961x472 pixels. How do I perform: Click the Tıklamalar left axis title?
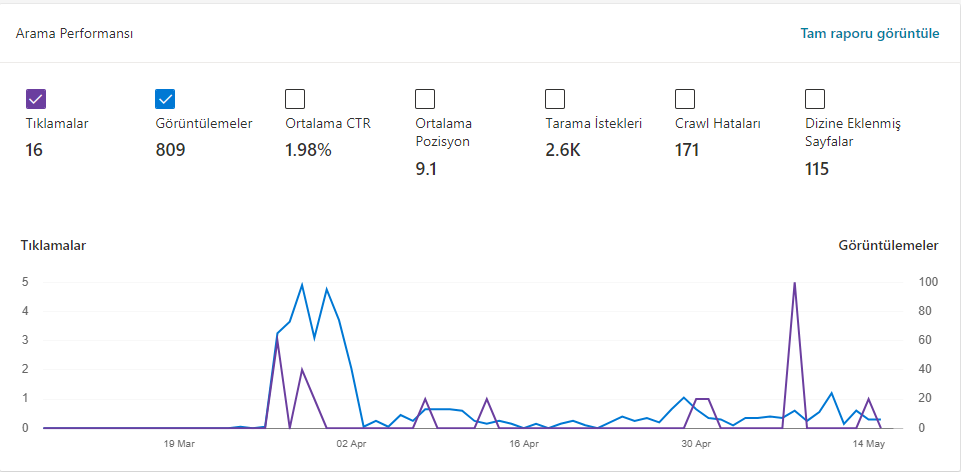tap(53, 246)
